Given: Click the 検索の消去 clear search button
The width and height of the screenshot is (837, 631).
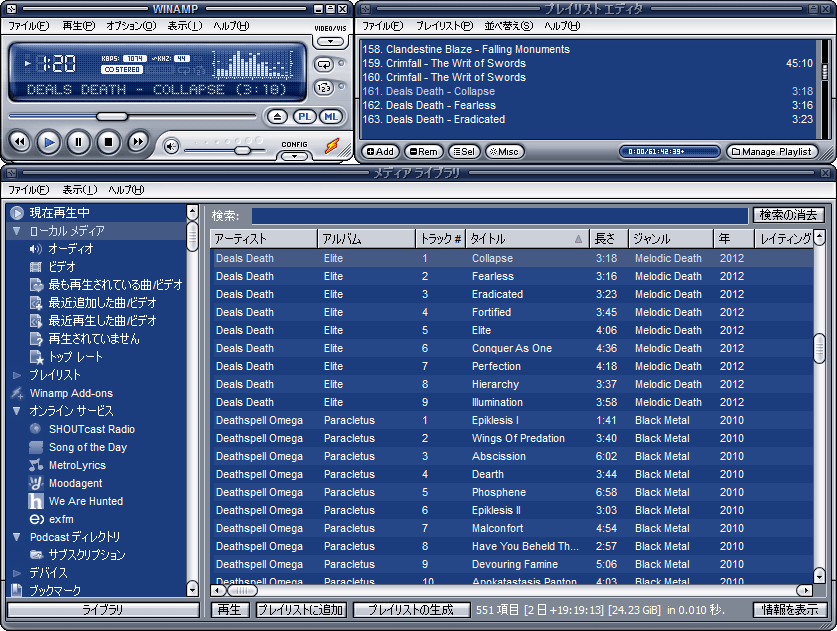Looking at the screenshot, I should [788, 215].
